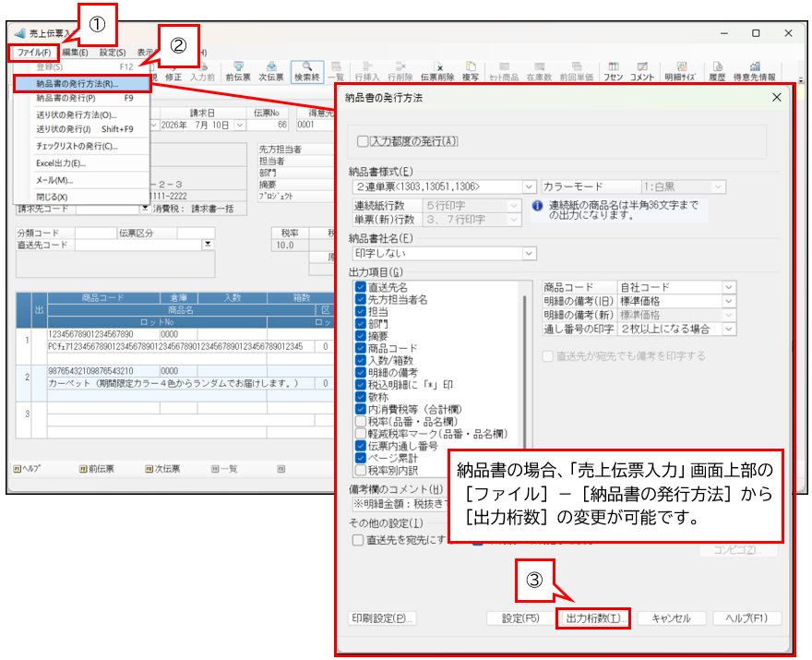Open the 納品書社名 combo box
The width and height of the screenshot is (812, 660).
tap(445, 253)
